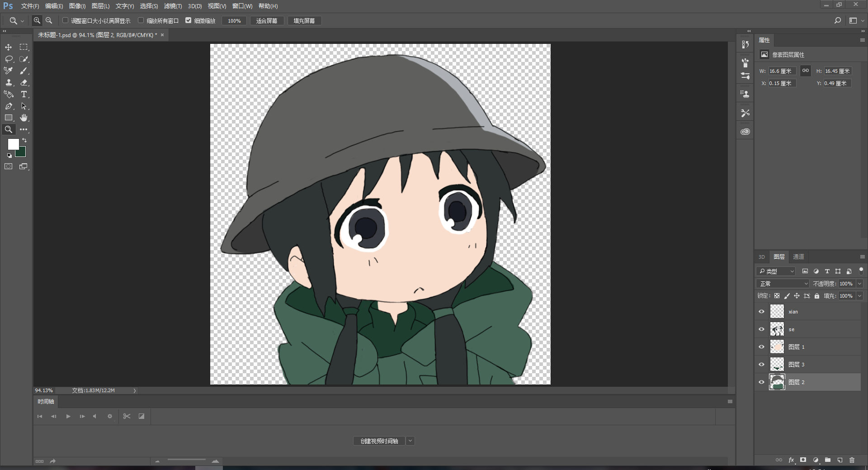Add a layer mask
The image size is (868, 470).
(x=803, y=460)
